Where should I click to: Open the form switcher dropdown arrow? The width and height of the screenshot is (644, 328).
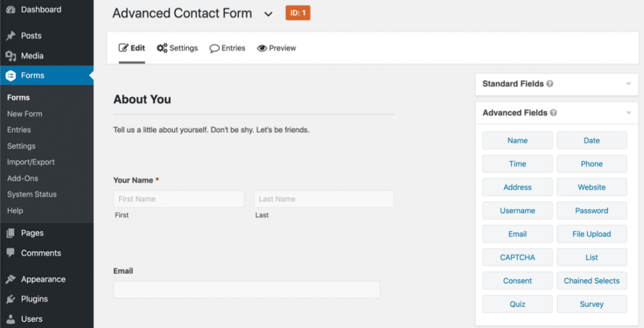[269, 14]
